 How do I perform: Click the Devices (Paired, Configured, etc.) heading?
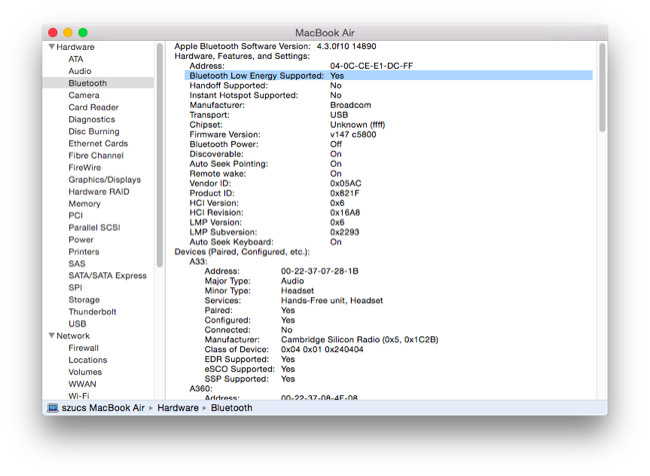point(242,252)
